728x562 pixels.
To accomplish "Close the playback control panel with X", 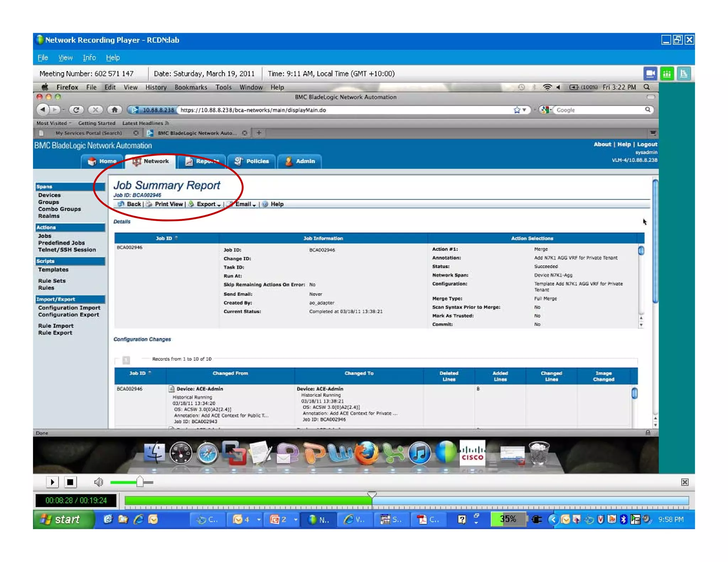I will [685, 482].
